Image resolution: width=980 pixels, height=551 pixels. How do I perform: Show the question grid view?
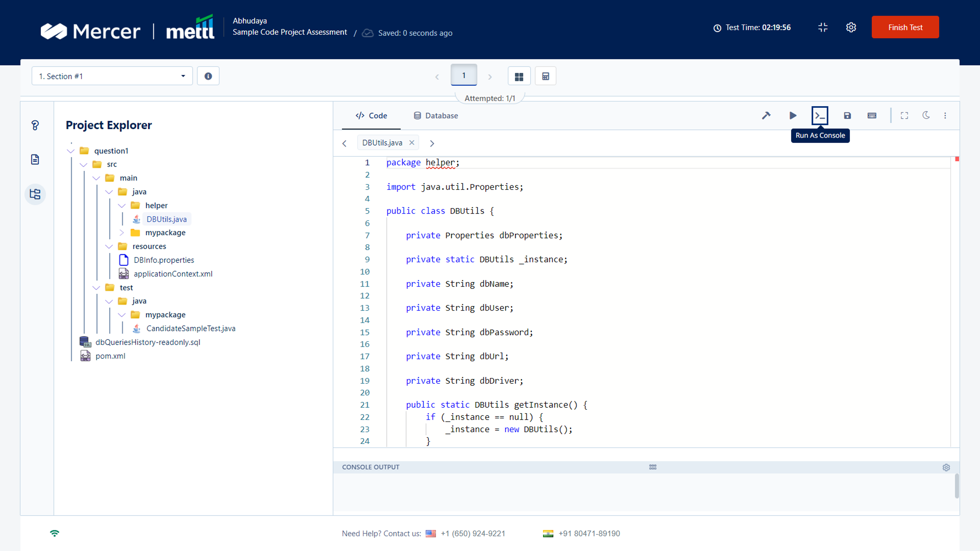coord(519,76)
